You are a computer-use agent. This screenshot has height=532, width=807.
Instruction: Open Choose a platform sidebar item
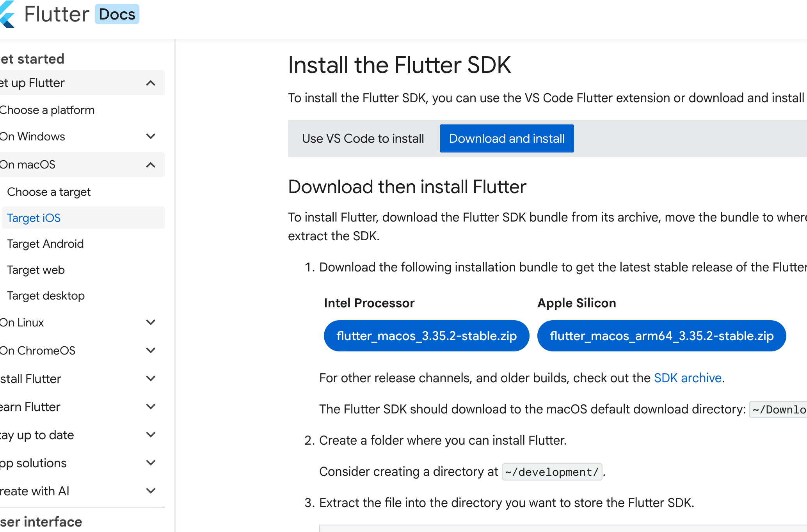coord(47,110)
